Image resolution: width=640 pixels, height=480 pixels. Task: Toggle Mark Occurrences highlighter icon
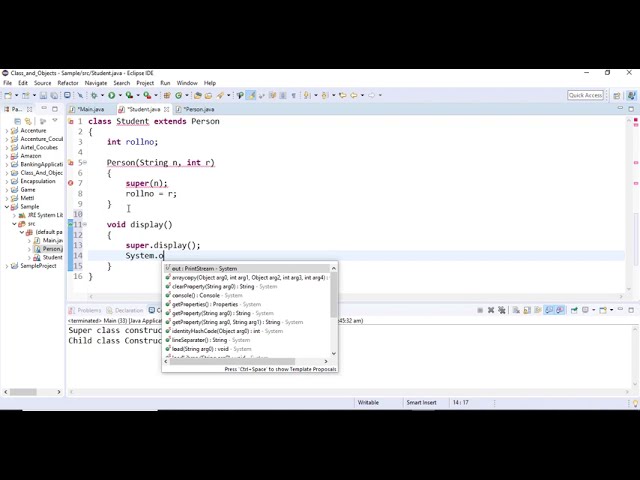click(251, 96)
